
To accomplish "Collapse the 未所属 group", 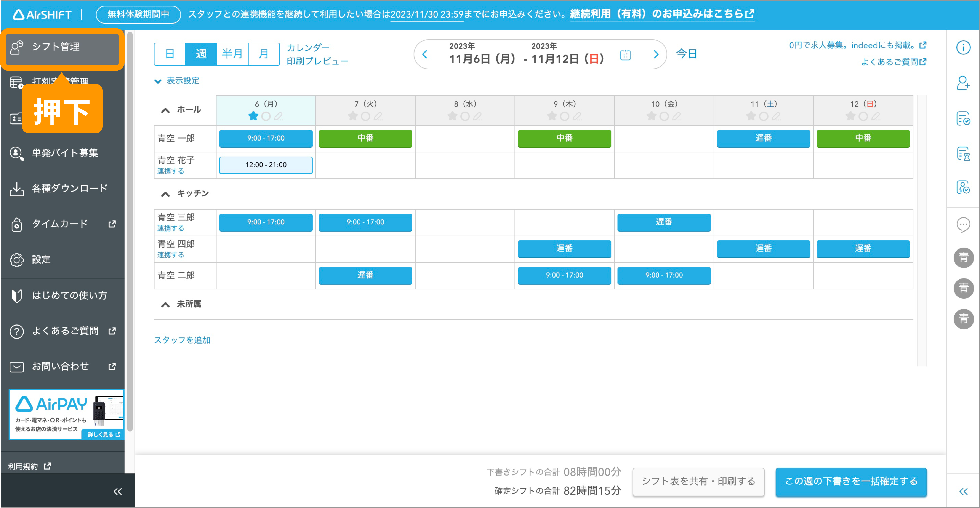I will tap(165, 305).
